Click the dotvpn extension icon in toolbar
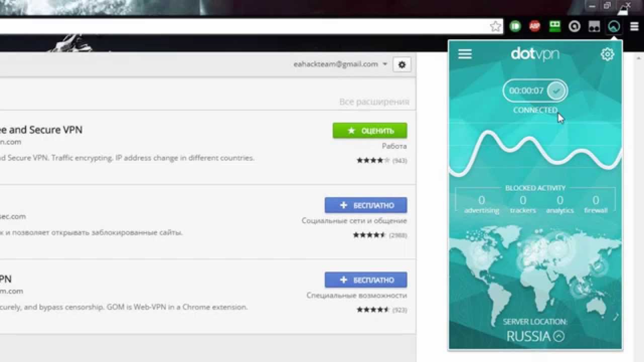This screenshot has width=644, height=362. pyautogui.click(x=613, y=27)
